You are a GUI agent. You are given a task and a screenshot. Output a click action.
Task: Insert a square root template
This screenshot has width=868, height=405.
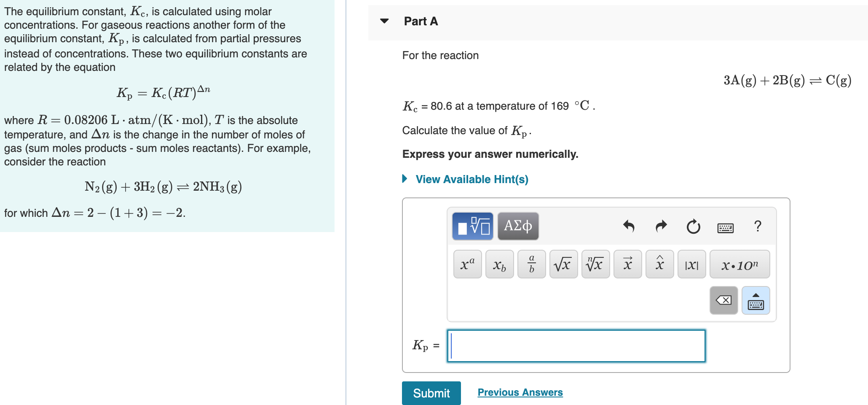tap(563, 264)
